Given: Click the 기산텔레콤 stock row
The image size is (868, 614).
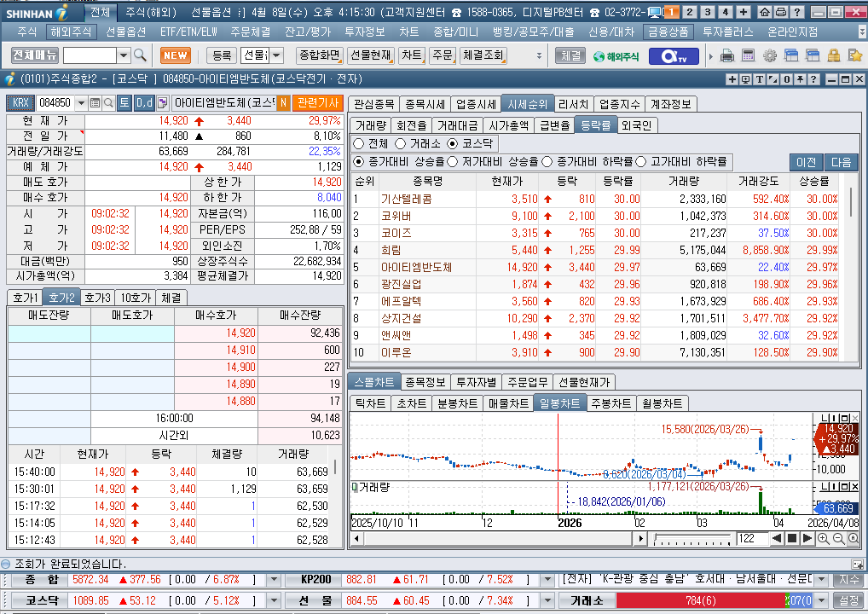Looking at the screenshot, I should [x=596, y=200].
